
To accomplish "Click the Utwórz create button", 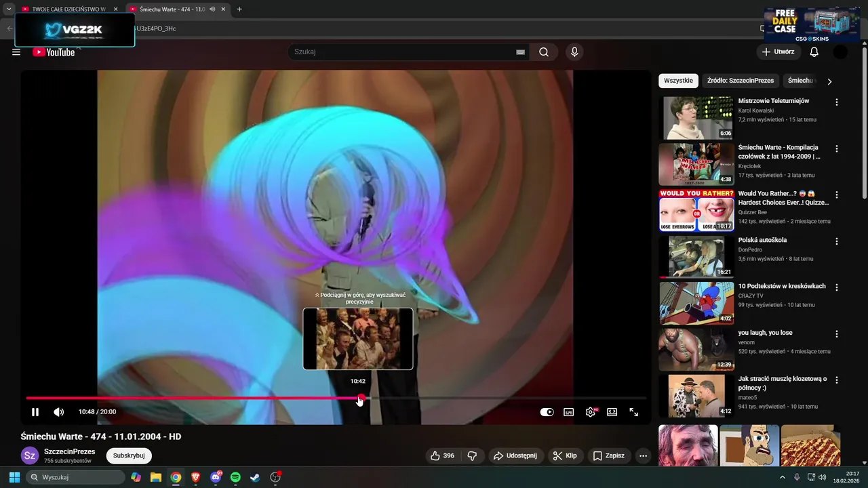I will (x=778, y=52).
